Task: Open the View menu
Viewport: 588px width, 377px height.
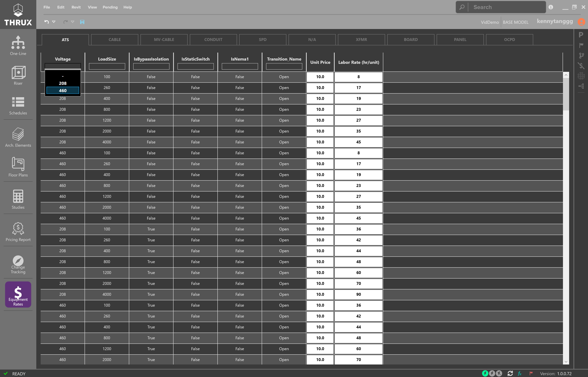Action: (92, 7)
